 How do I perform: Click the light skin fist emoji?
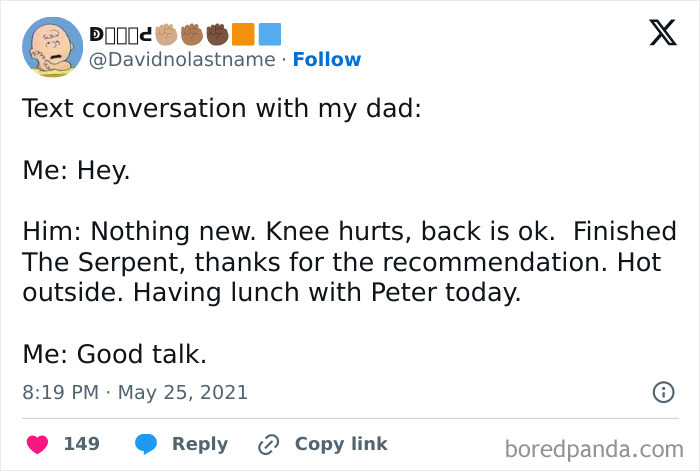167,35
